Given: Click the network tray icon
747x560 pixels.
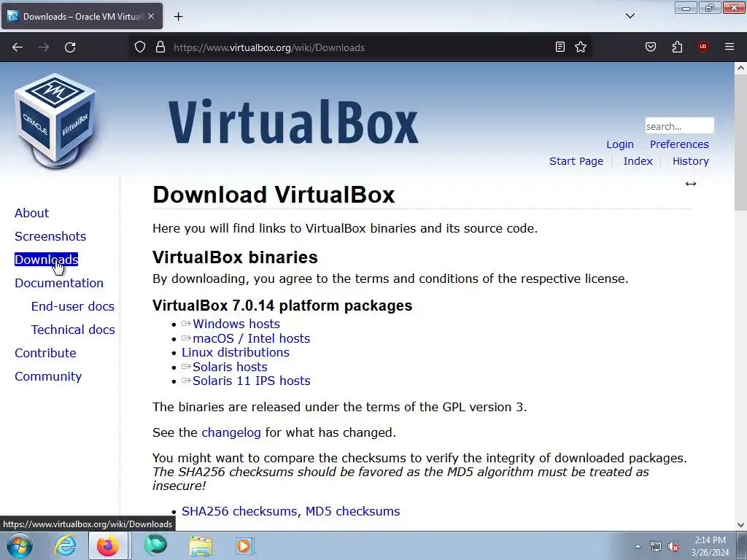Looking at the screenshot, I should [656, 547].
